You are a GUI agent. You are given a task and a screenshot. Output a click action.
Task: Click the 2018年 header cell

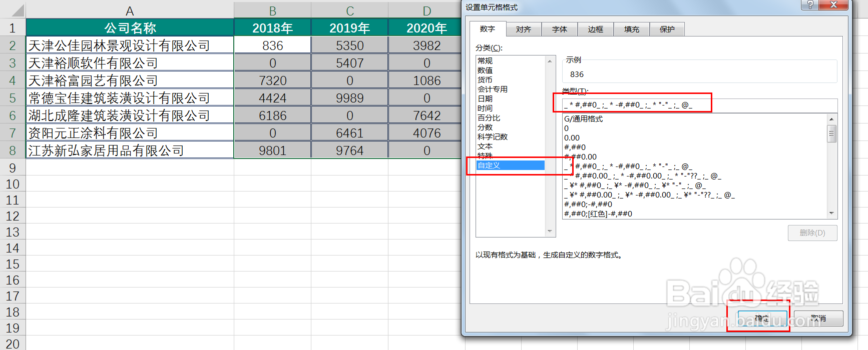[x=273, y=27]
